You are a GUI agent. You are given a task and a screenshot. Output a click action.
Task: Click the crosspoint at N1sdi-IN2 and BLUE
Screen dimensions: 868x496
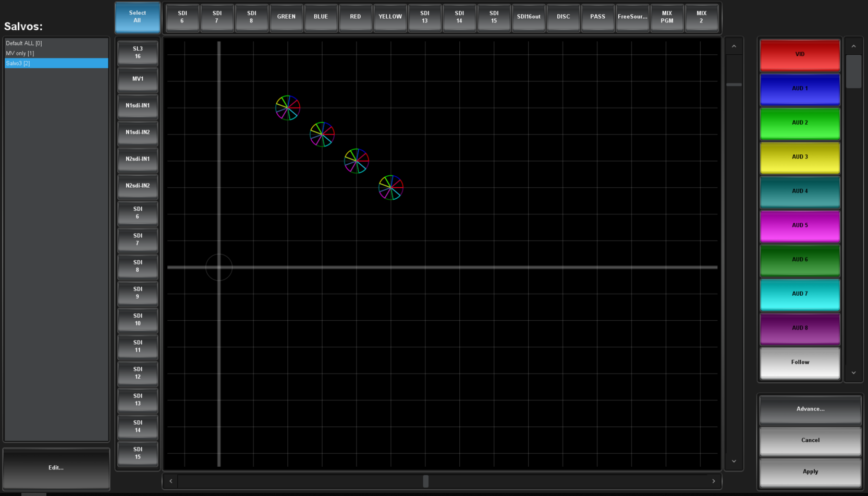322,134
